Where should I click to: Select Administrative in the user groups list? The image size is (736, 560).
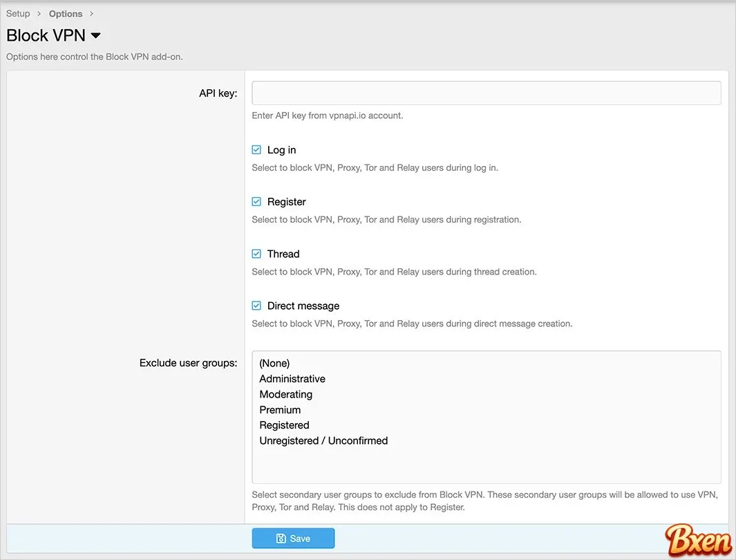coord(292,379)
